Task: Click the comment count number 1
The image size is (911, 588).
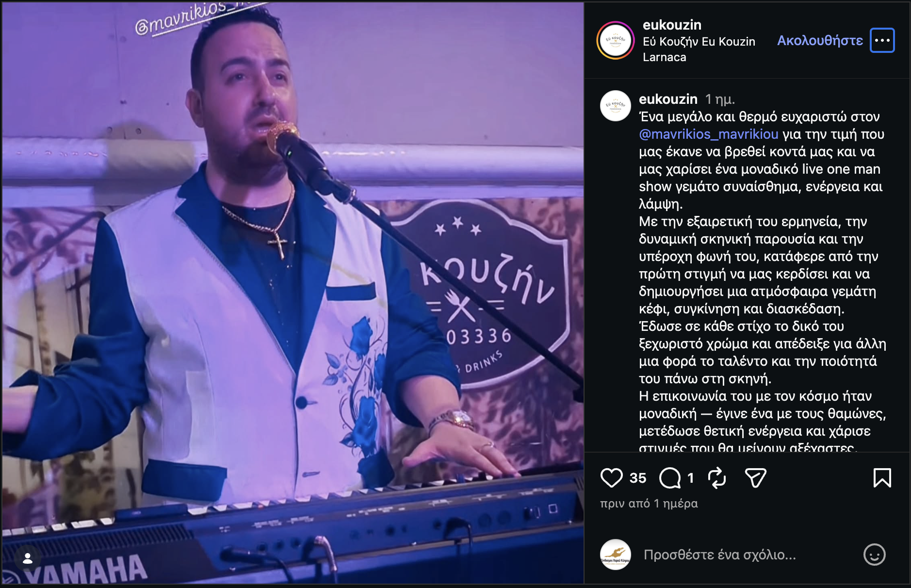Action: [690, 478]
